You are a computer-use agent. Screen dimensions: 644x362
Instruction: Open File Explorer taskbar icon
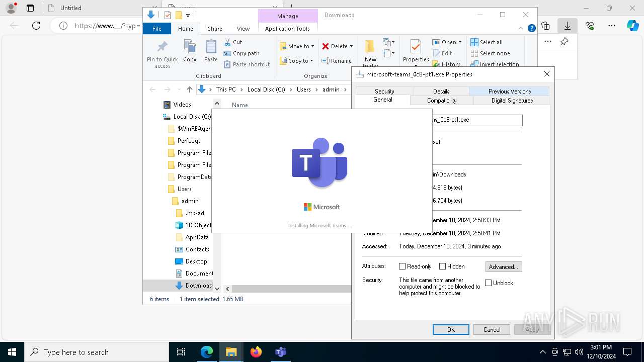(x=231, y=352)
